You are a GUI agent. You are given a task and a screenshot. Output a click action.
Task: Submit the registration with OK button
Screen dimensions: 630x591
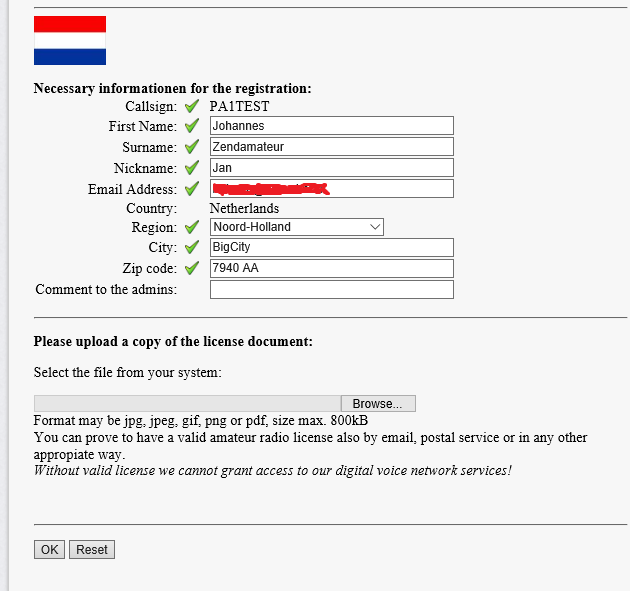tap(49, 550)
